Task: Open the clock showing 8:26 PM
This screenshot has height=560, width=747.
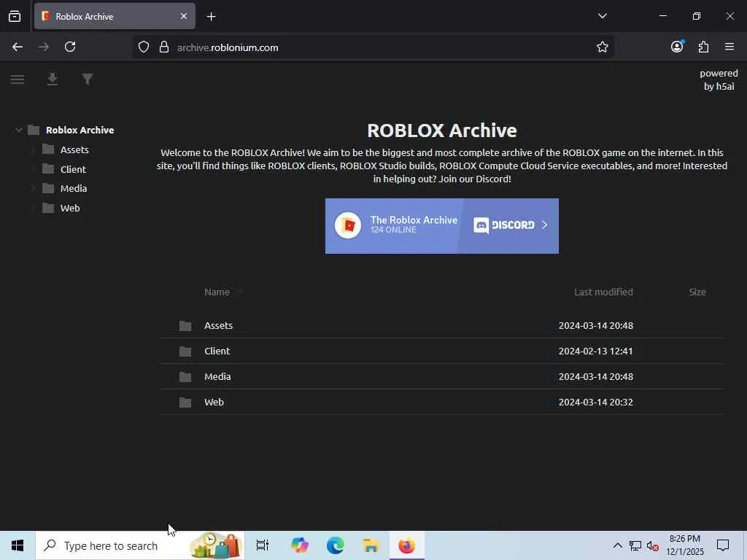Action: [684, 545]
